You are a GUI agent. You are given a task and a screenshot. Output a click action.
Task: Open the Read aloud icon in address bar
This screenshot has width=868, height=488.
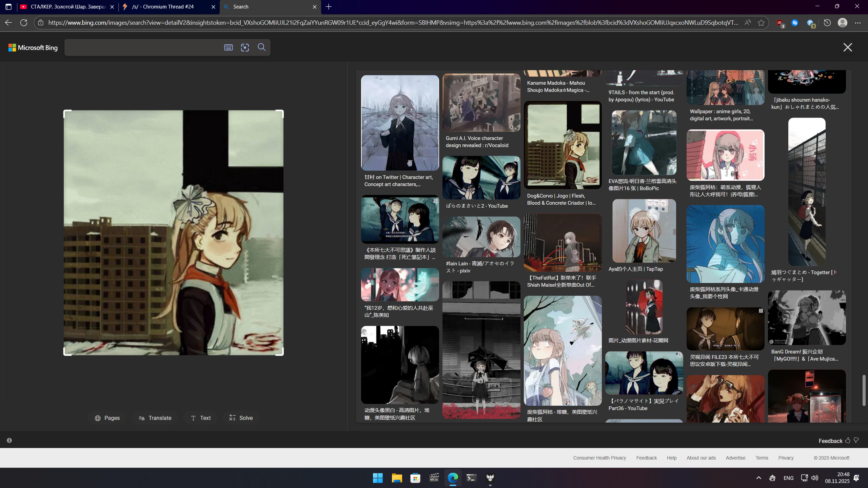coord(747,23)
